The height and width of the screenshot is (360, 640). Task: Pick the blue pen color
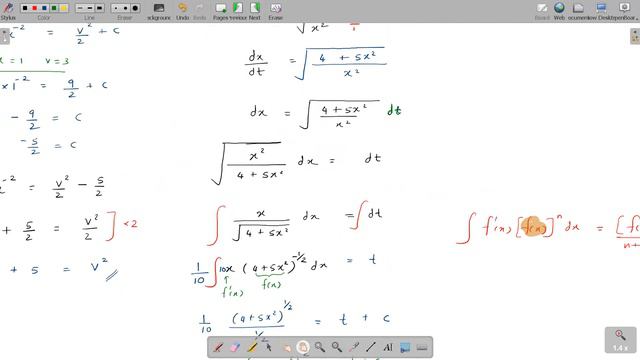click(x=44, y=8)
